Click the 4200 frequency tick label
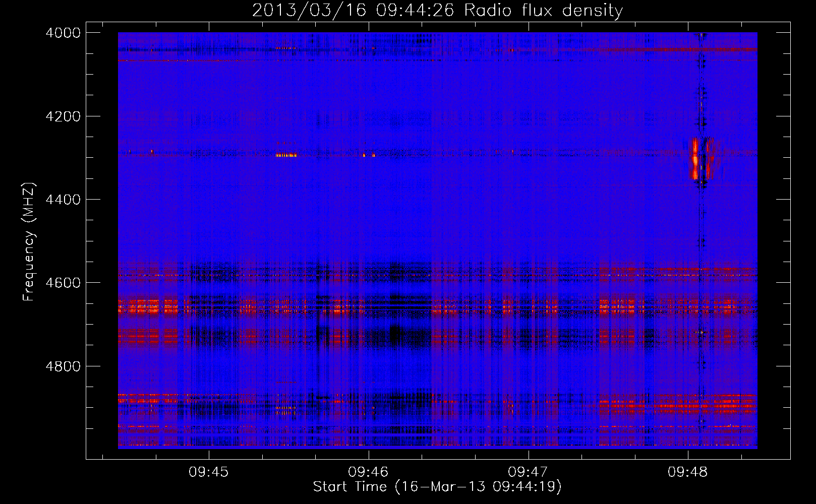The image size is (816, 504). tap(63, 116)
